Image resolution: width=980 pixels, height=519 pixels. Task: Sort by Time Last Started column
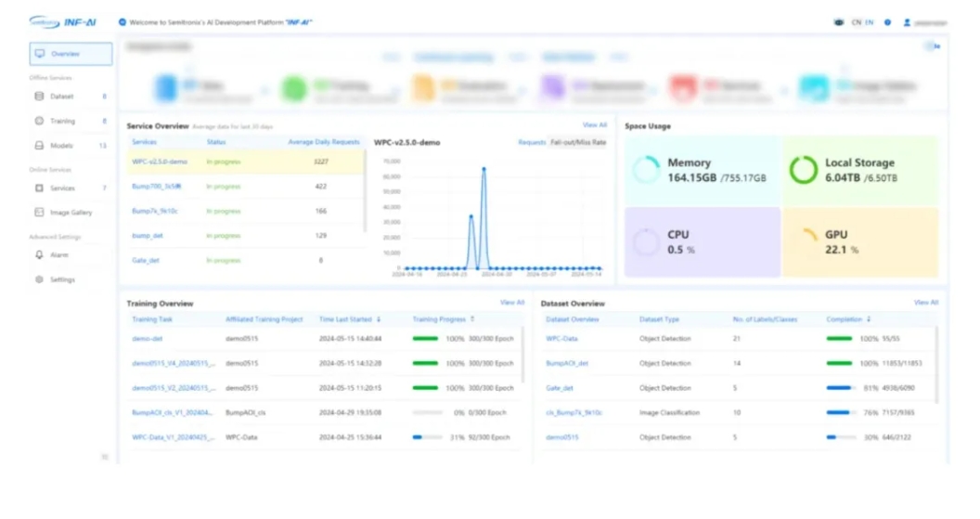coord(378,319)
